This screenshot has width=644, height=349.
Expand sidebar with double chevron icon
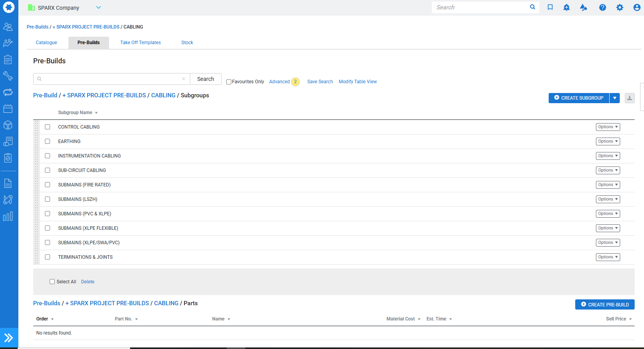click(x=9, y=338)
